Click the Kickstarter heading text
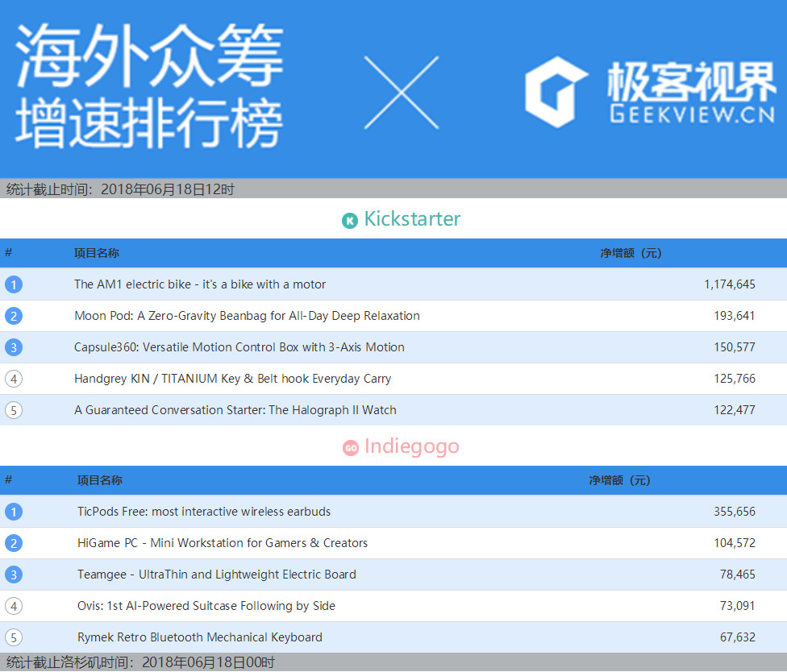This screenshot has height=672, width=787. pos(412,219)
